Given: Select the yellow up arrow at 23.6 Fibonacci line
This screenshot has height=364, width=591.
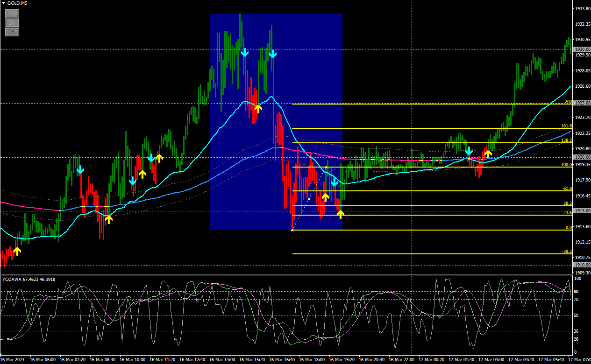Looking at the screenshot, I should tap(341, 214).
